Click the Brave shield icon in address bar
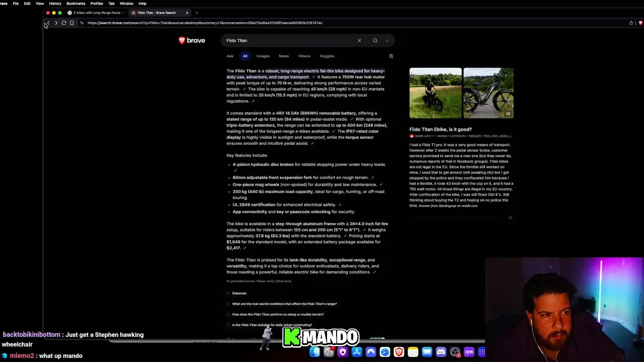 (640, 23)
